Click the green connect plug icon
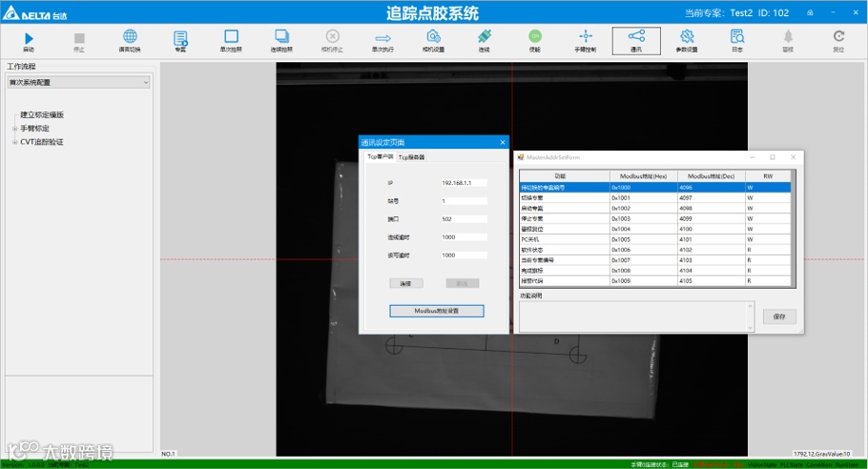The height and width of the screenshot is (469, 868). coord(485,36)
